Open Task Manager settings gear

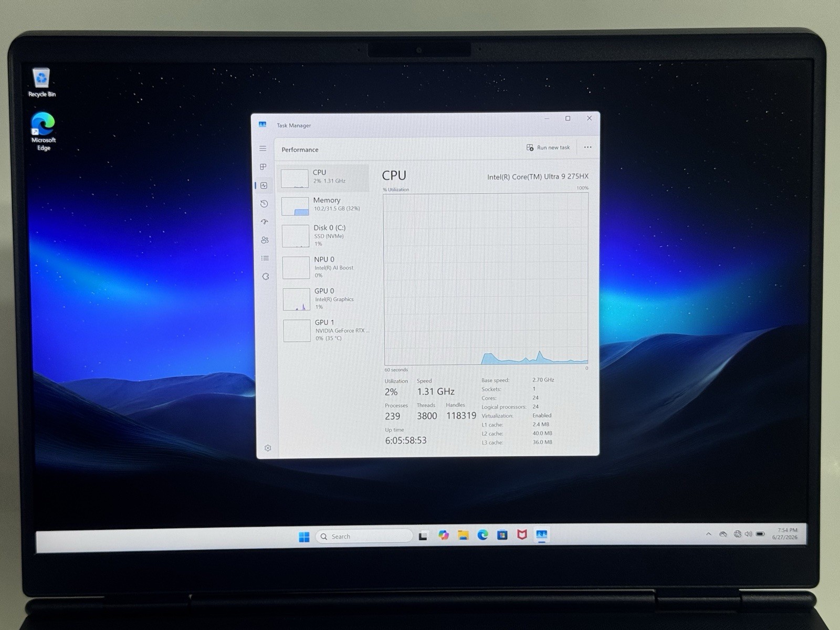coord(268,448)
